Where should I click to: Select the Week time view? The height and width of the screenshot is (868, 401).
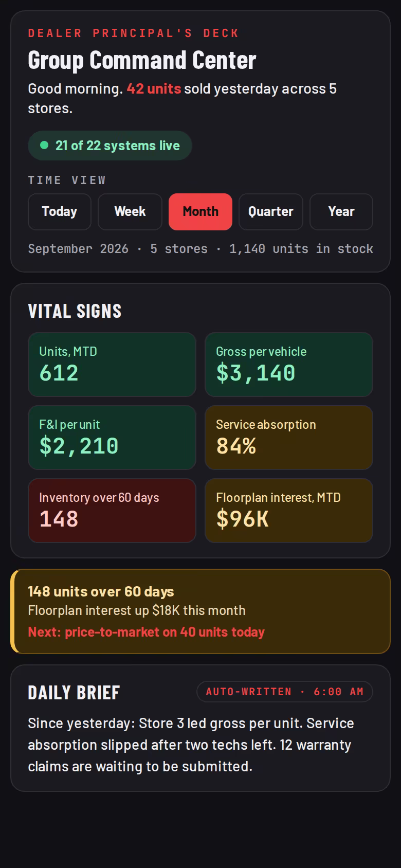click(130, 212)
